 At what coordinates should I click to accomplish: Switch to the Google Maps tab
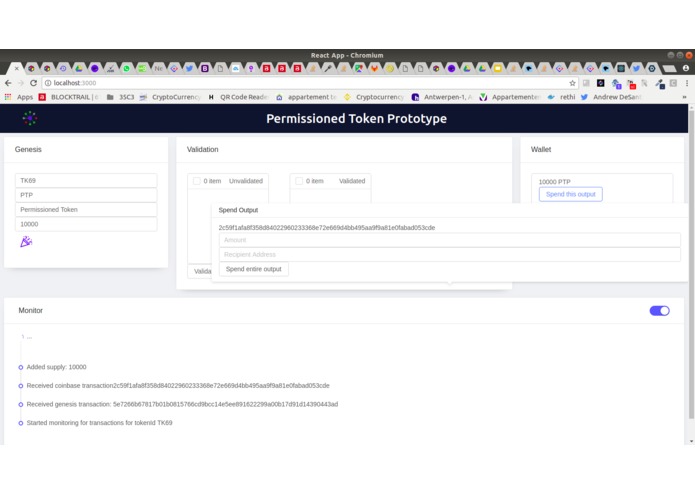tap(359, 68)
